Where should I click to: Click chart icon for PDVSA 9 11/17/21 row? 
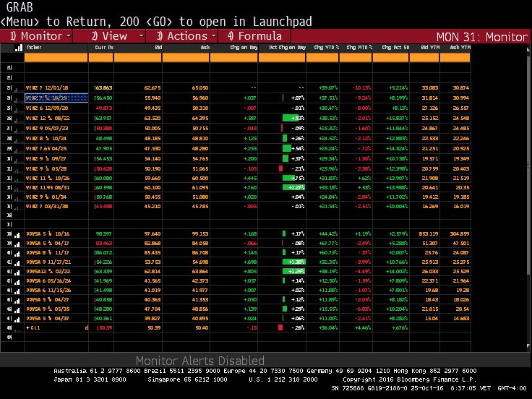(x=17, y=263)
